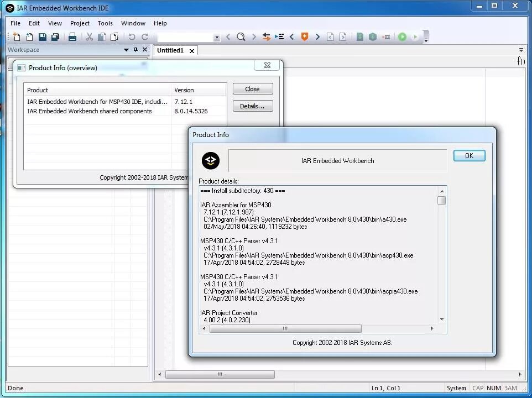Open the Window menu
532x398 pixels.
click(133, 23)
